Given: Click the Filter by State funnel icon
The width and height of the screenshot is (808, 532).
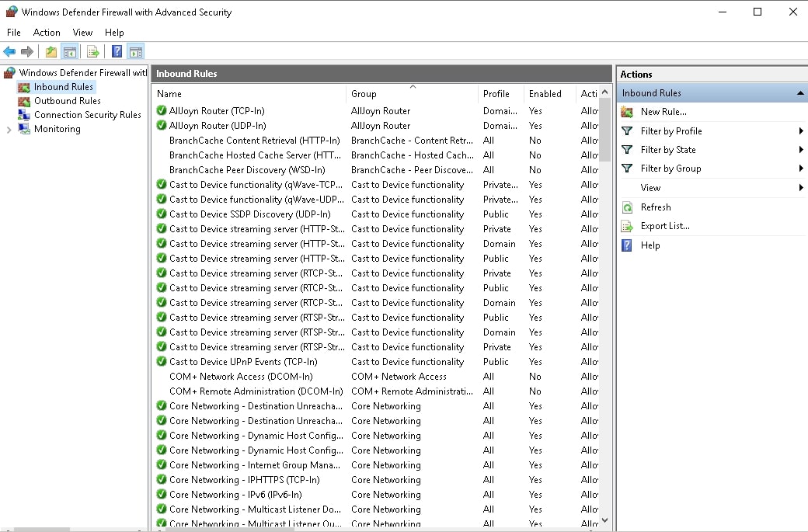Looking at the screenshot, I should pos(627,149).
